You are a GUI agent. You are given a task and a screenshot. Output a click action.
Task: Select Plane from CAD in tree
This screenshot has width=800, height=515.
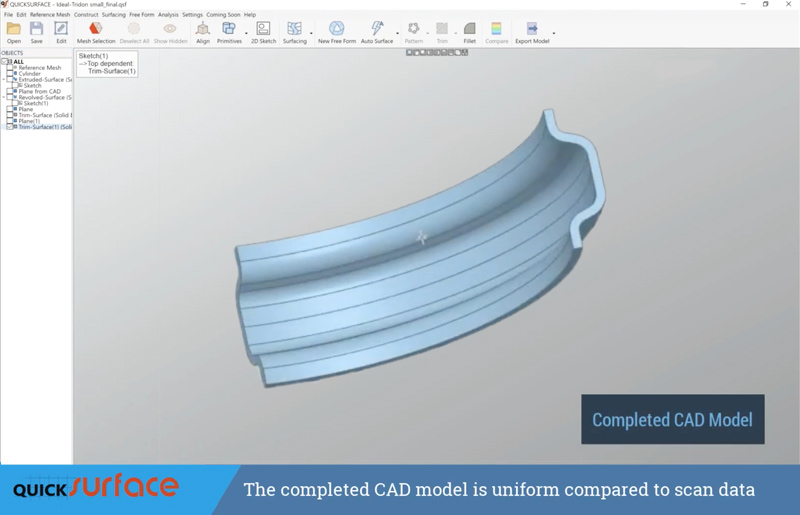click(39, 91)
